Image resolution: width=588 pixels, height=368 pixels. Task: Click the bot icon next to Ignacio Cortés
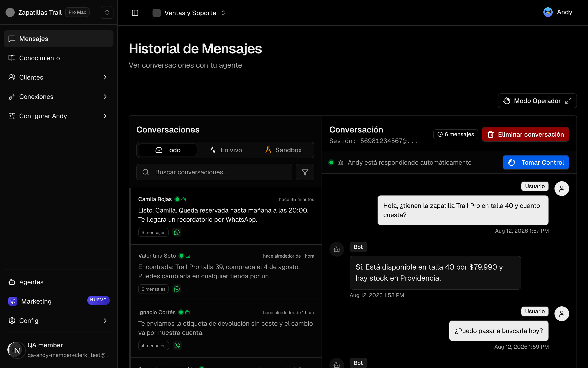coord(187,312)
